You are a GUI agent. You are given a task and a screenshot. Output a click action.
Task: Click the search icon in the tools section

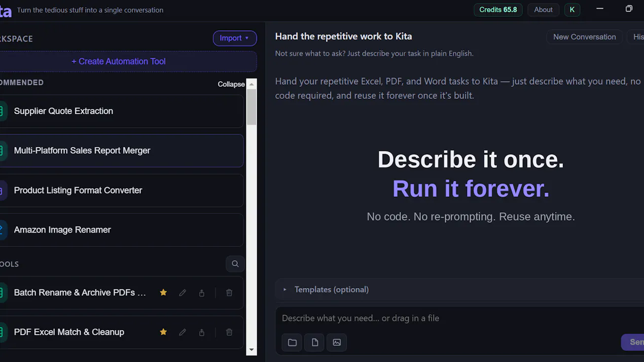[x=235, y=264]
